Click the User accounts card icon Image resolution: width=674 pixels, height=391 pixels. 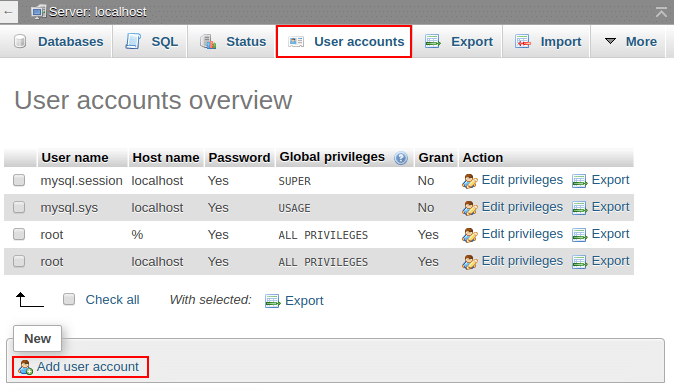pos(296,42)
